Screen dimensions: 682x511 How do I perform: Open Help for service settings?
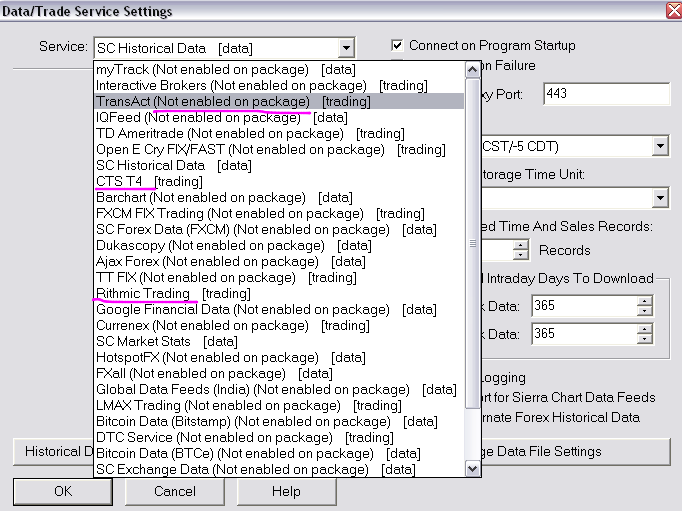(x=286, y=491)
